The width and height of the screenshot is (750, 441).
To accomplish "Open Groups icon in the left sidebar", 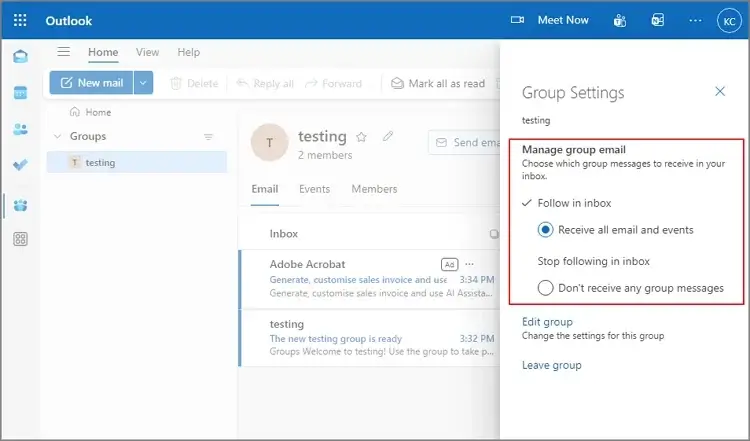I will coord(20,205).
